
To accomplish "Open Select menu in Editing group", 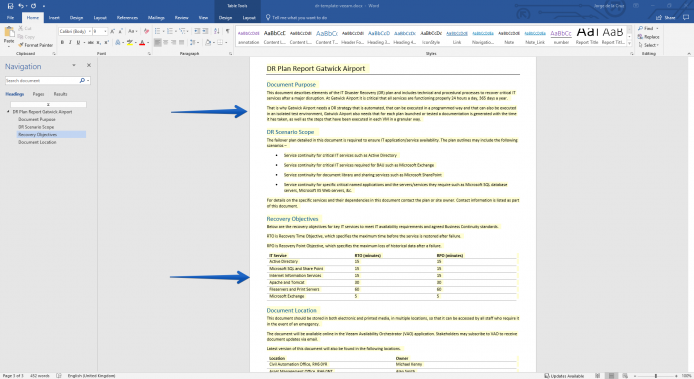I will (x=648, y=45).
